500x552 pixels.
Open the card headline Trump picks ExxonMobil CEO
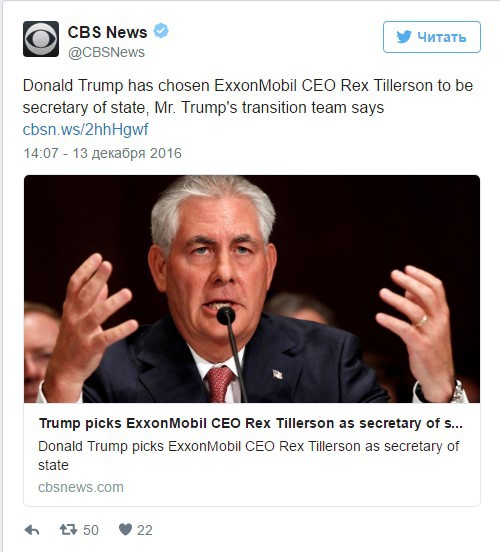click(x=251, y=423)
